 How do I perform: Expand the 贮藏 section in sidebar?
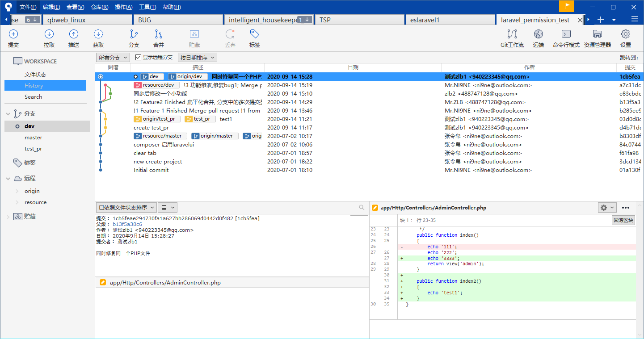pyautogui.click(x=8, y=217)
